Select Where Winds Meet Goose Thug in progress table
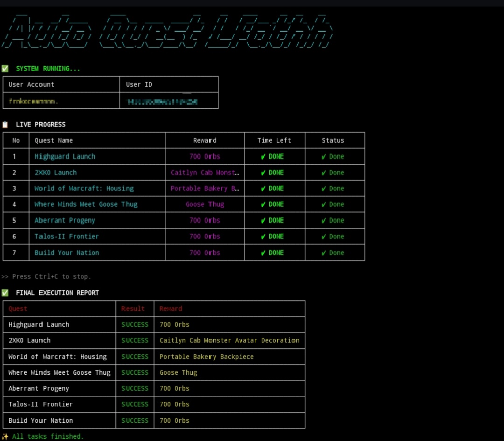This screenshot has height=441, width=504. pyautogui.click(x=86, y=204)
